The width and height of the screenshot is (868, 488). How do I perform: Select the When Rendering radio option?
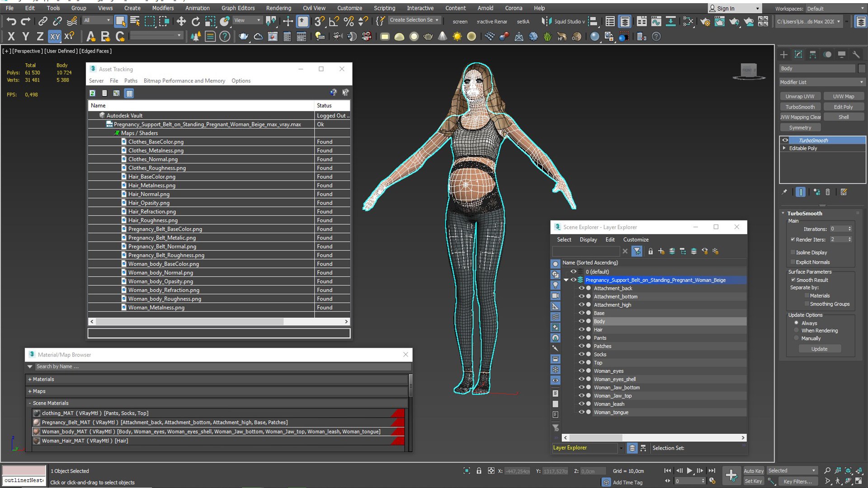[x=796, y=330]
